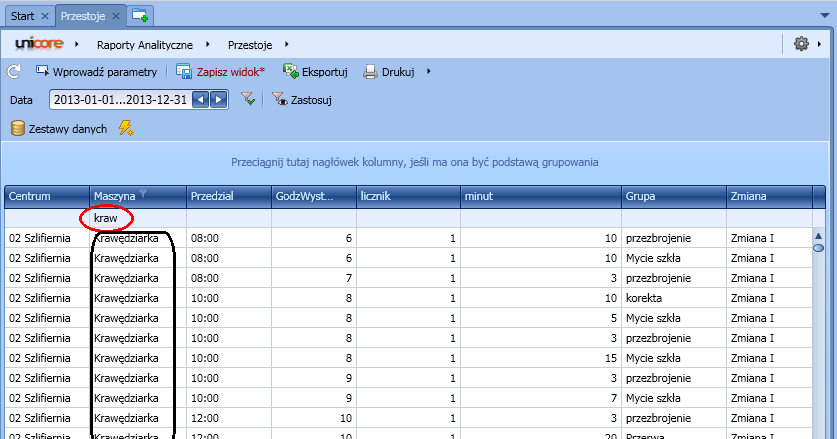Click Eksportuj to export data

point(315,72)
